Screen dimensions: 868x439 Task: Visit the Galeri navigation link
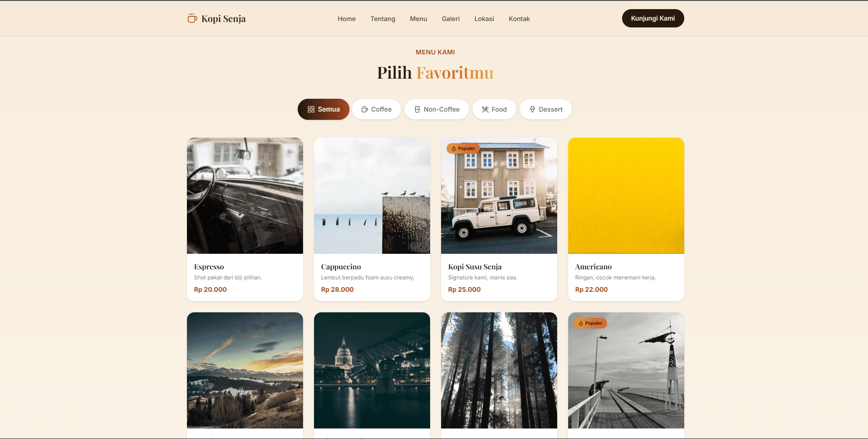pyautogui.click(x=451, y=19)
